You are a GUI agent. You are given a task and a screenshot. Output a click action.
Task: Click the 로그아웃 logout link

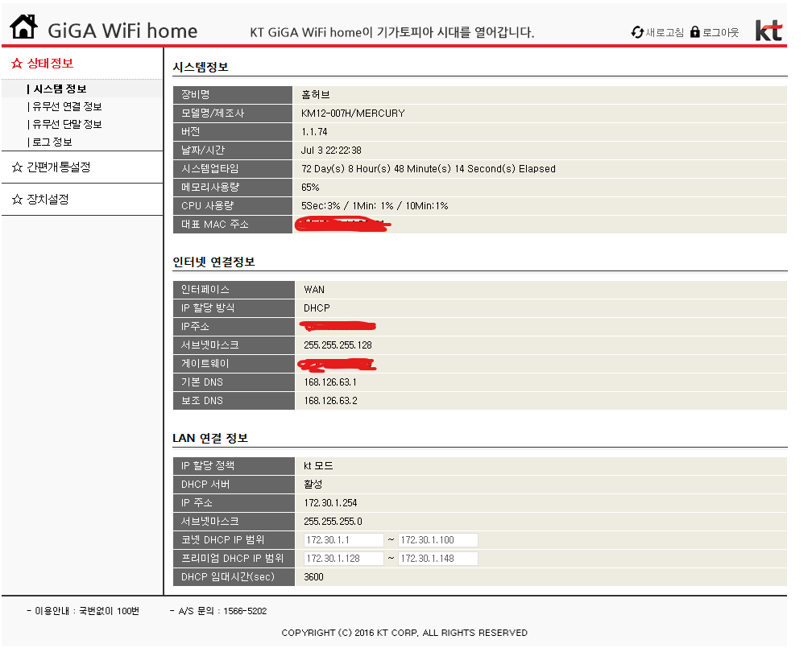click(720, 33)
